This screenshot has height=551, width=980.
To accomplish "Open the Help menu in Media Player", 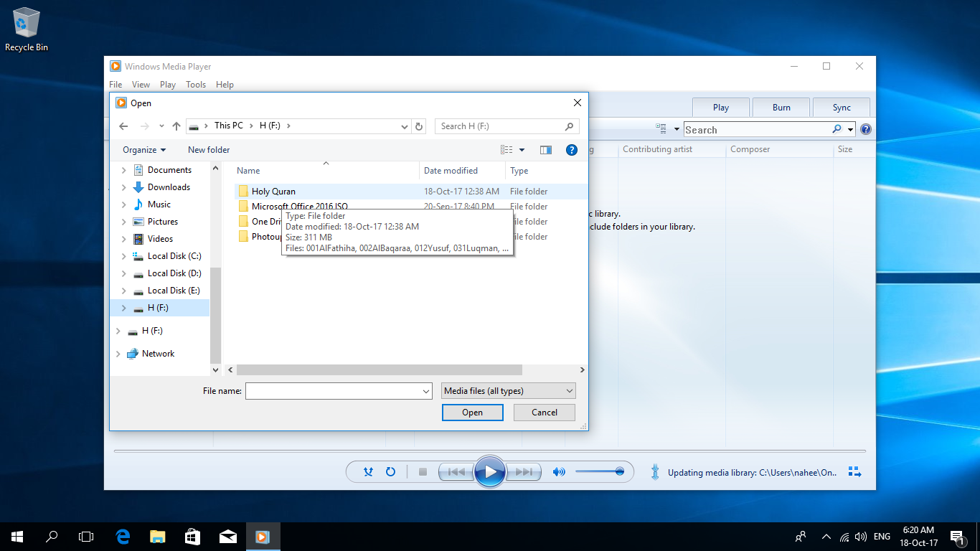I will 225,85.
